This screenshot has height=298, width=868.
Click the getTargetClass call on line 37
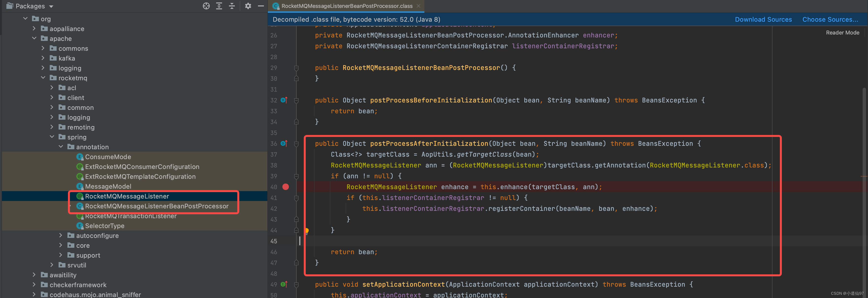pos(484,154)
